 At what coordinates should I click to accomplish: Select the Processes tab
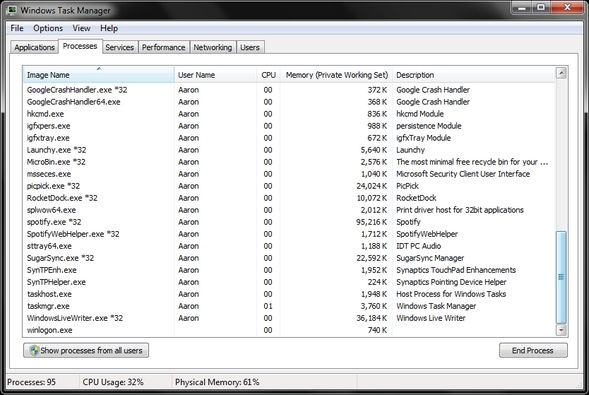click(80, 46)
